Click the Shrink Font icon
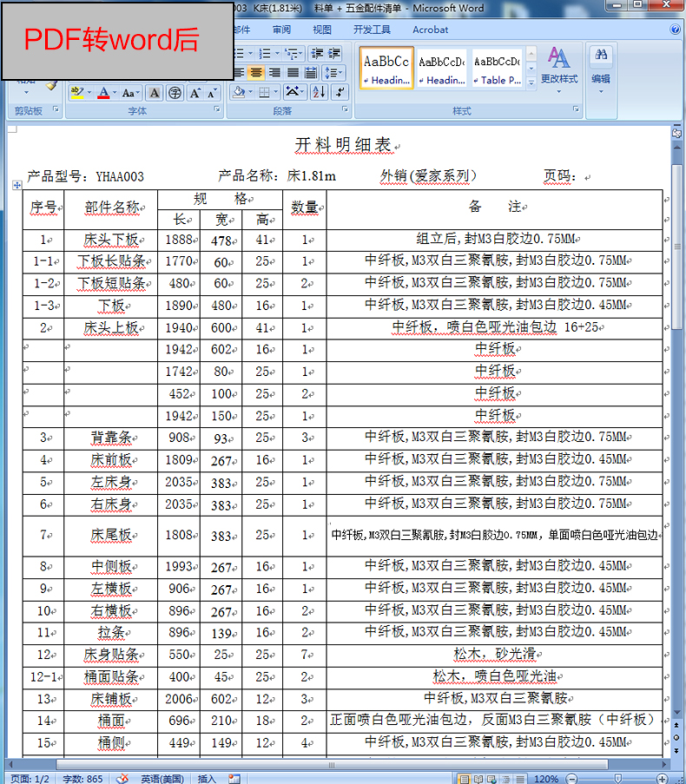686x784 pixels. 212,93
